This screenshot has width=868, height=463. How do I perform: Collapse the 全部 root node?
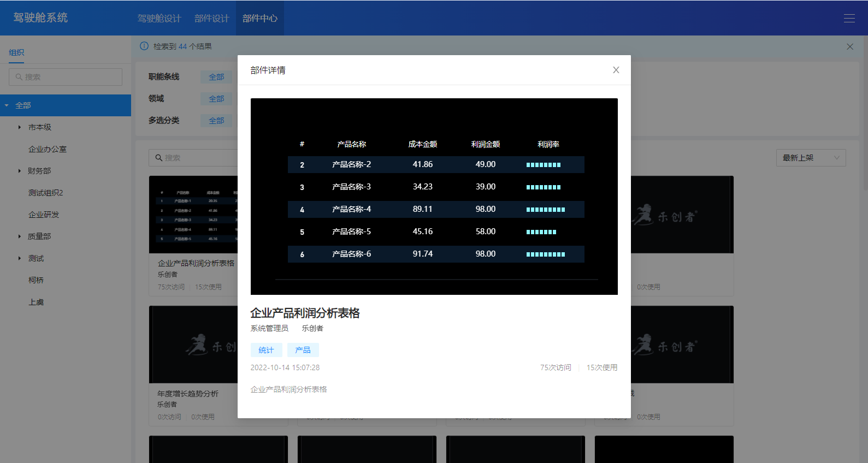point(7,105)
